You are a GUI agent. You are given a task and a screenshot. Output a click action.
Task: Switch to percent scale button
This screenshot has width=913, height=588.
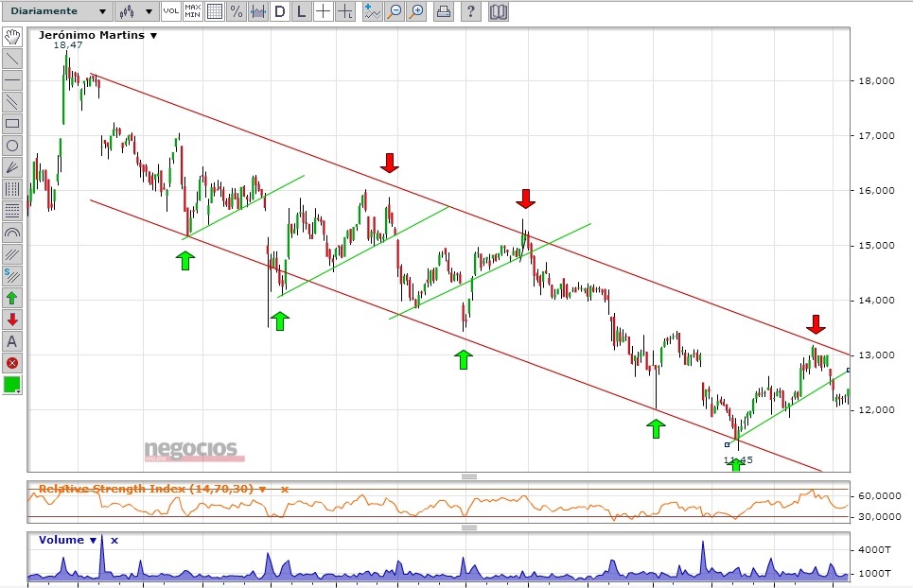pos(237,11)
